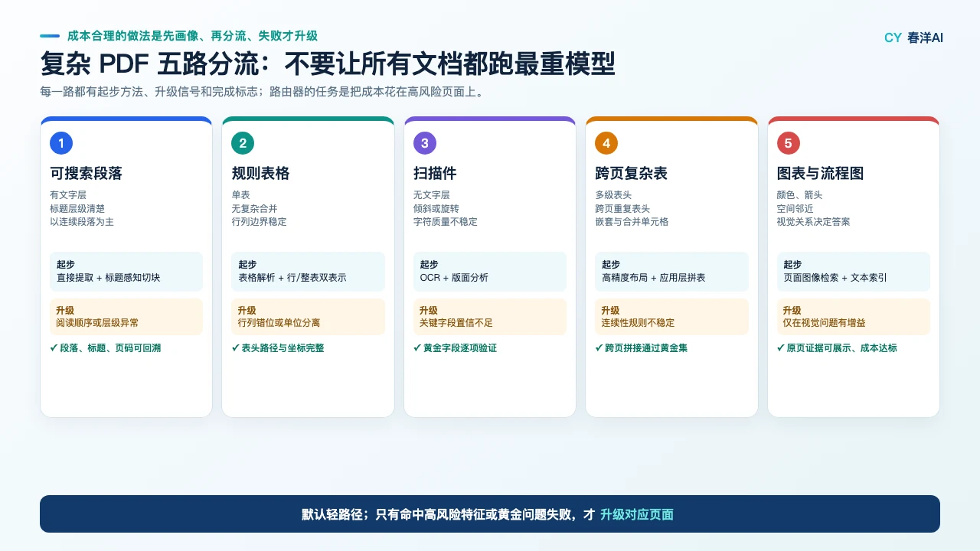Click the upgrade signal "关键字段置信不足"
This screenshot has height=551, width=980.
click(456, 323)
